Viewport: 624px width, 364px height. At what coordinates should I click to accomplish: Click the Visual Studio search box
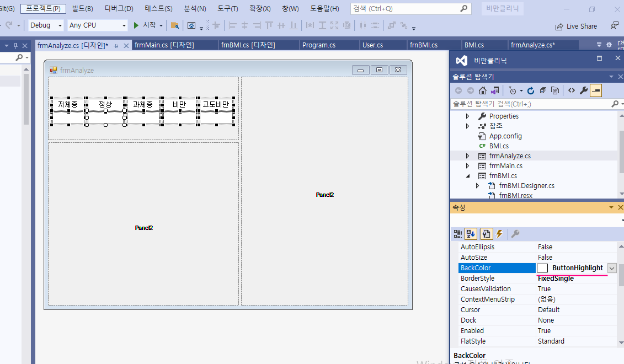tap(410, 8)
